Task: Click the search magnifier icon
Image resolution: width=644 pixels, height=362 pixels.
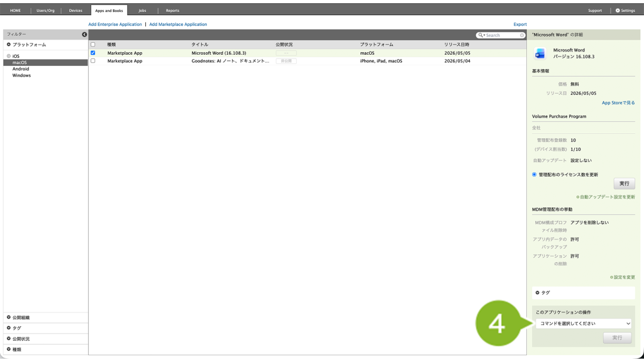Action: 480,35
